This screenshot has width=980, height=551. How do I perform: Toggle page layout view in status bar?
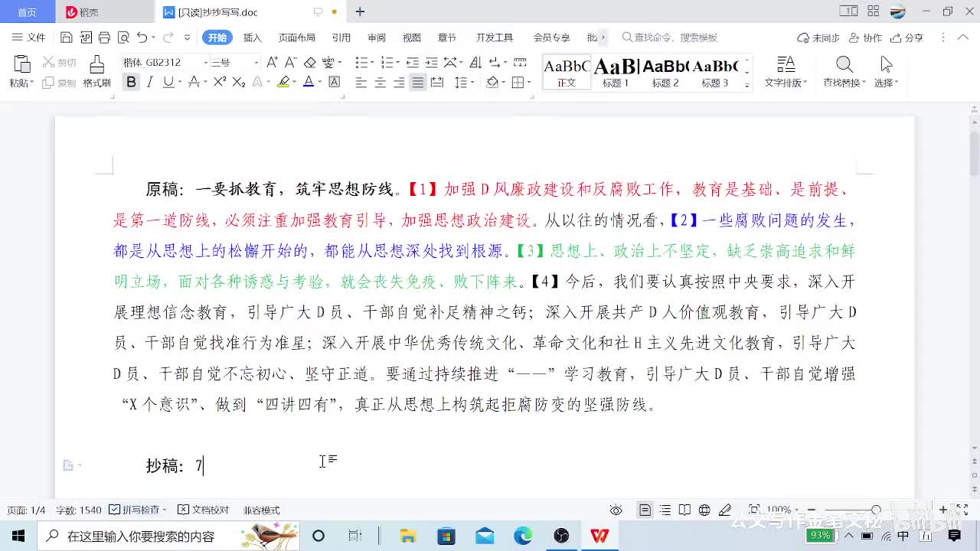pyautogui.click(x=645, y=510)
